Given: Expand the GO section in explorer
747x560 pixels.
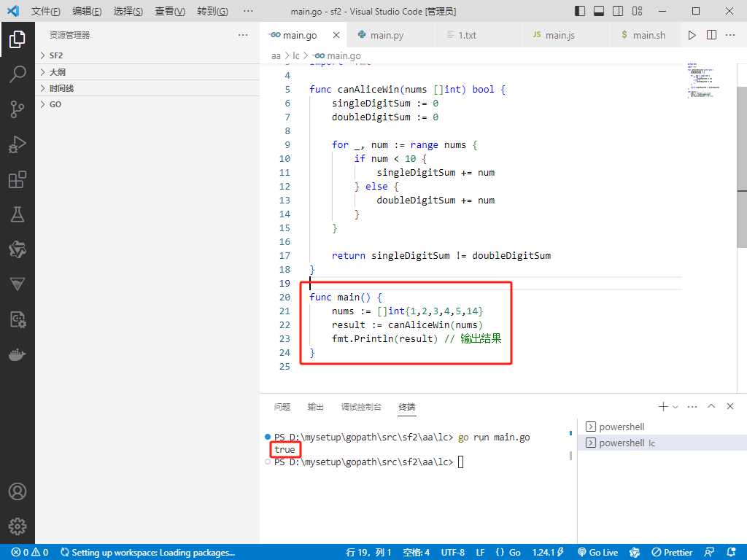Looking at the screenshot, I should click(x=147, y=104).
